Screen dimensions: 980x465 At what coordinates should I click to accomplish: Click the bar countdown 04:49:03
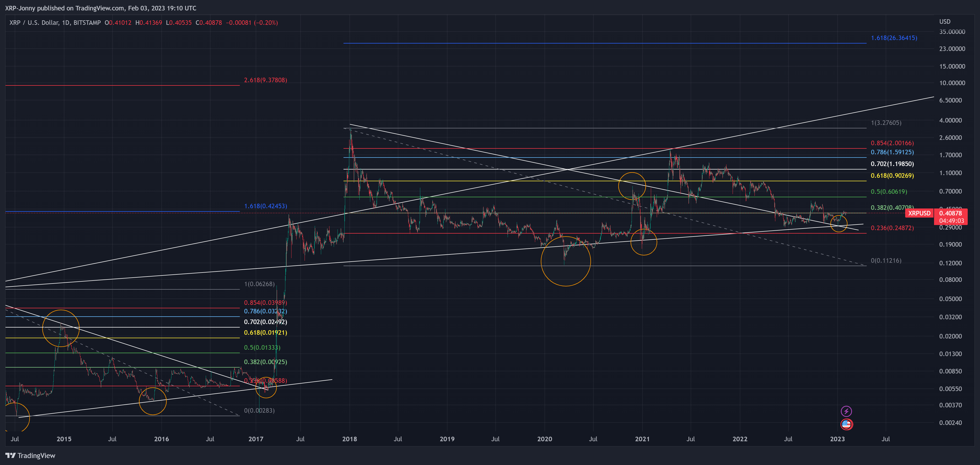pyautogui.click(x=951, y=220)
